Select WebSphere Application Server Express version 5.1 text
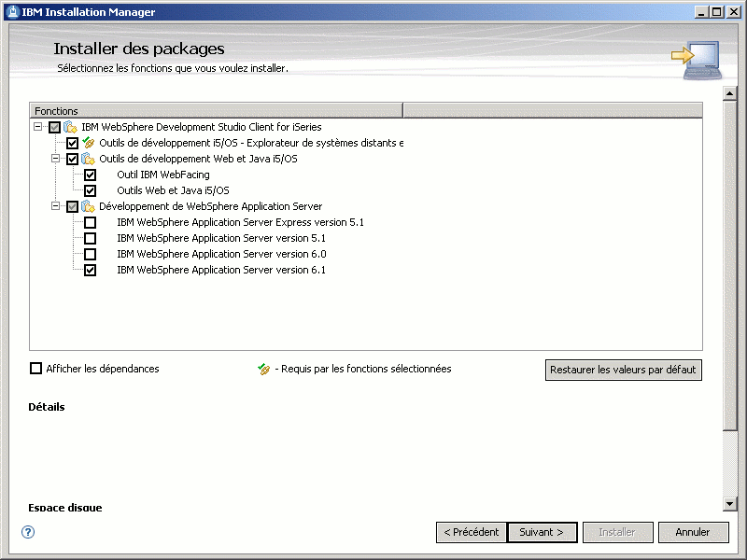Viewport: 747px width, 560px height. [240, 222]
